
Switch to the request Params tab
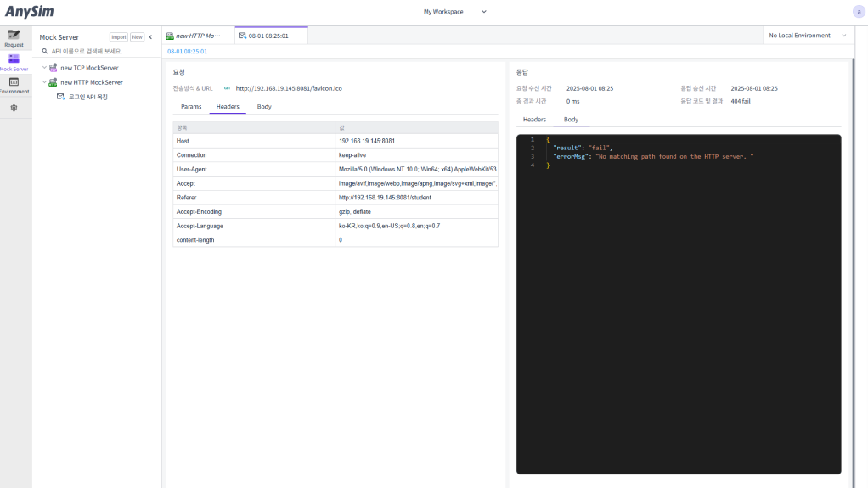pyautogui.click(x=191, y=107)
